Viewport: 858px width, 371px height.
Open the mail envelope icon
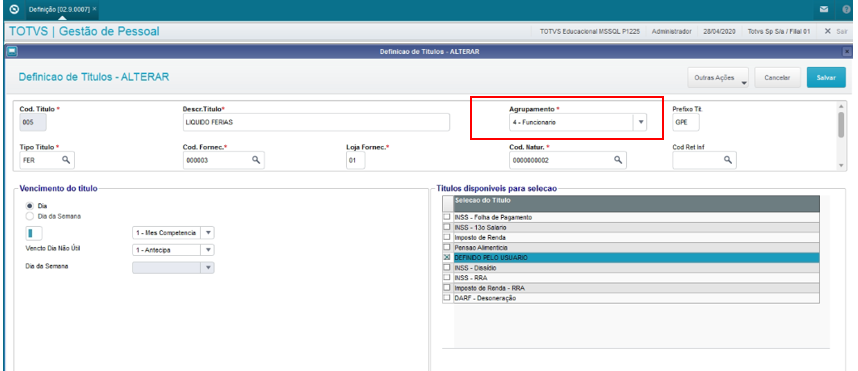pos(824,9)
